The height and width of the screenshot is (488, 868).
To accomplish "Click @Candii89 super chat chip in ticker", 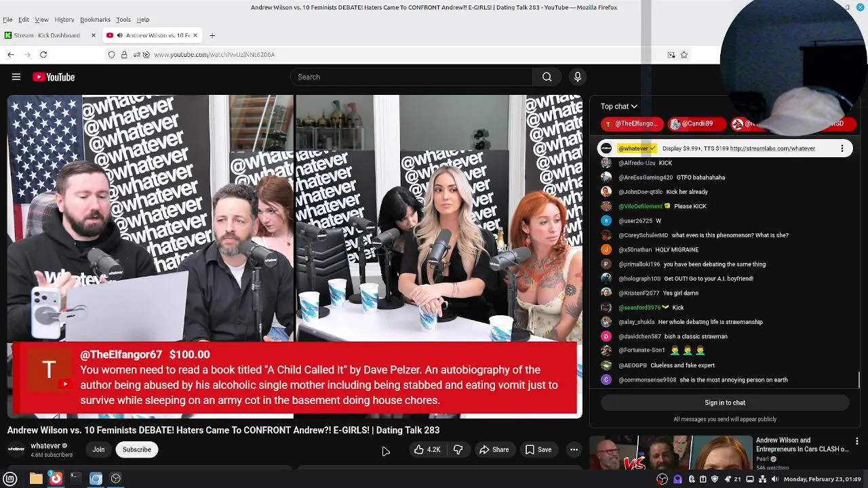I will tap(696, 124).
